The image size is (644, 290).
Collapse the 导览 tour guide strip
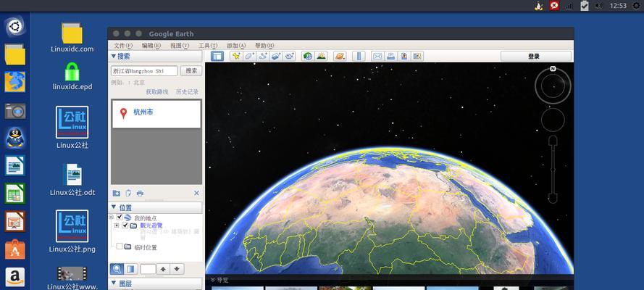tap(213, 280)
